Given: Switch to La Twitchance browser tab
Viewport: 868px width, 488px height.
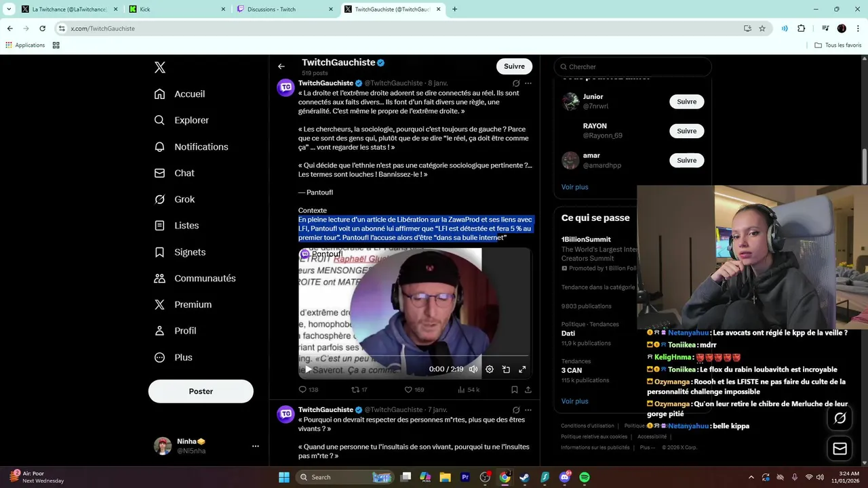Looking at the screenshot, I should coord(69,9).
